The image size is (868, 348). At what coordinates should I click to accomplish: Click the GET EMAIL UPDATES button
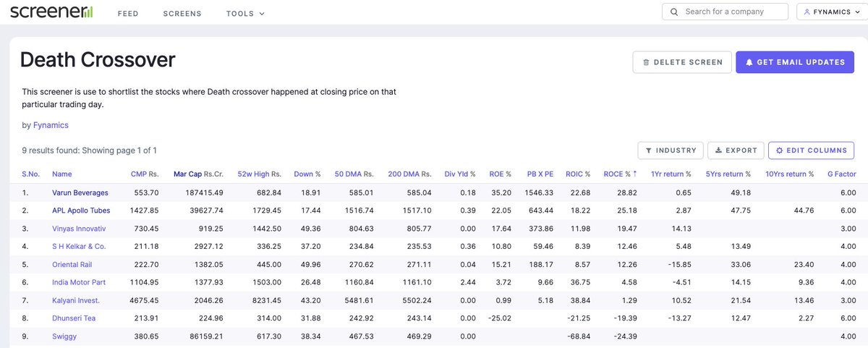pyautogui.click(x=795, y=62)
